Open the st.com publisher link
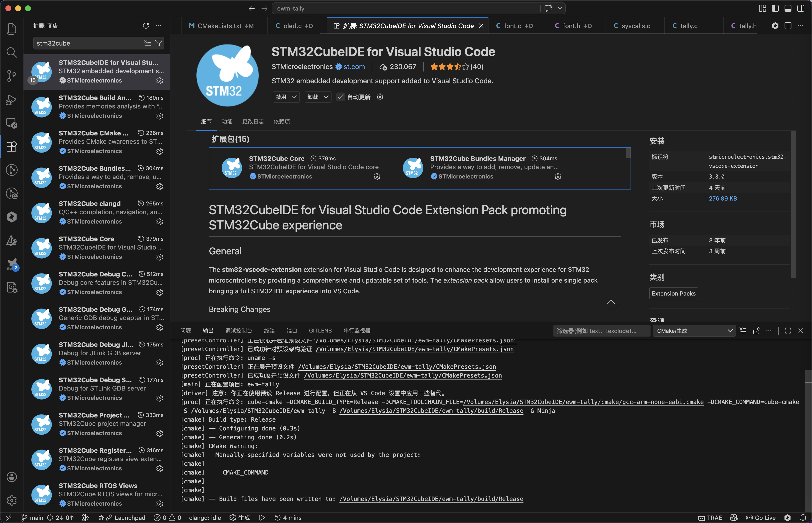 (x=354, y=67)
